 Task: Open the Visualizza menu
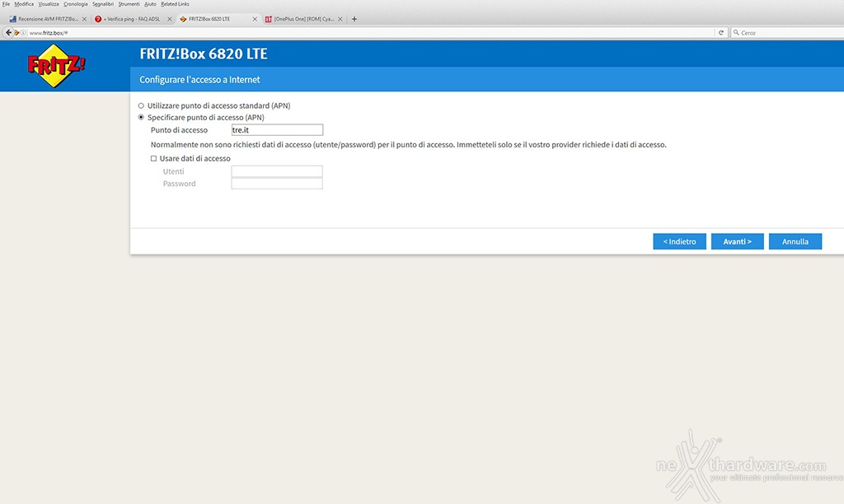pyautogui.click(x=49, y=4)
